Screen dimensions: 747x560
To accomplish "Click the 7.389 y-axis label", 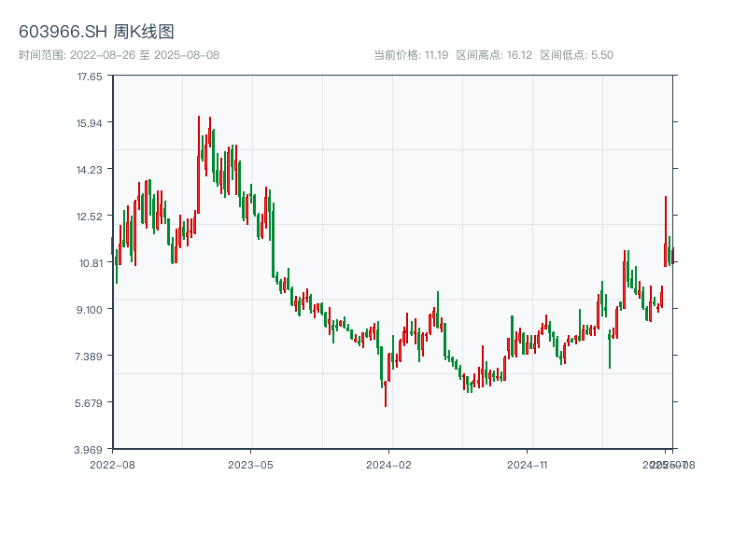I will coord(90,357).
